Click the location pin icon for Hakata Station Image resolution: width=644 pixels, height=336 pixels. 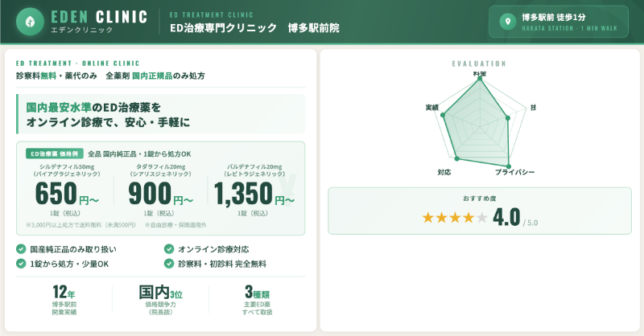point(506,22)
